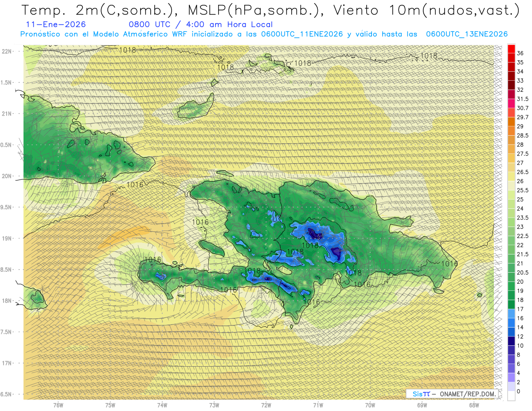532x411 pixels.
Task: Click the "70W" longitude label
Action: (x=370, y=405)
